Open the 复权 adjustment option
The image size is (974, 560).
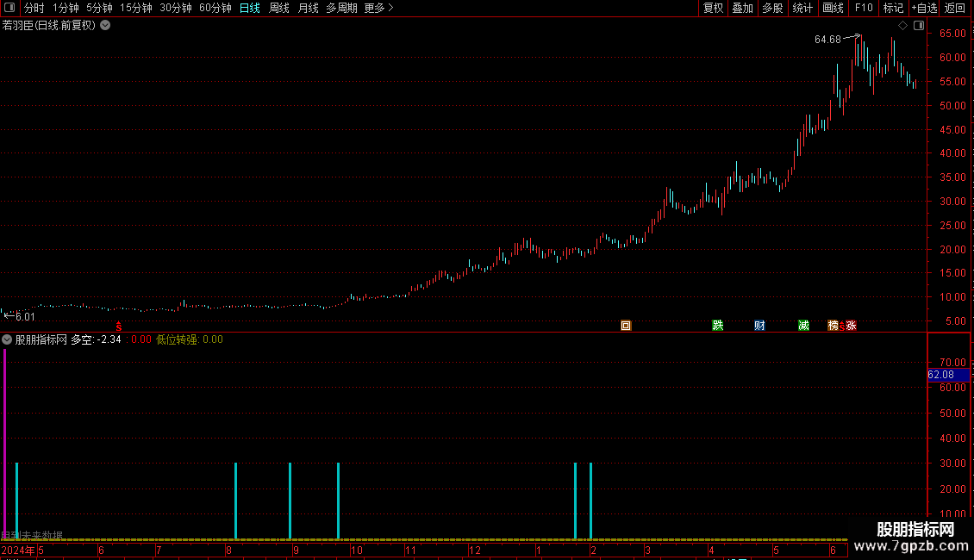click(713, 8)
